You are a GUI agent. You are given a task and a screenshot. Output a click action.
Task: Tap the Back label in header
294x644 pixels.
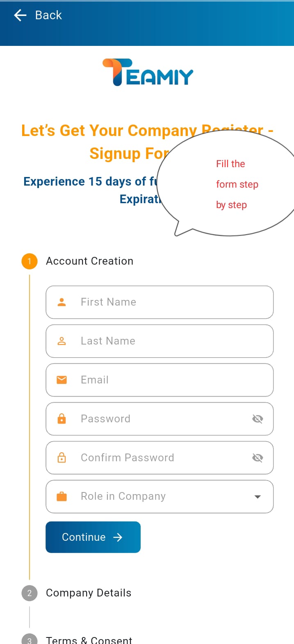pos(48,15)
